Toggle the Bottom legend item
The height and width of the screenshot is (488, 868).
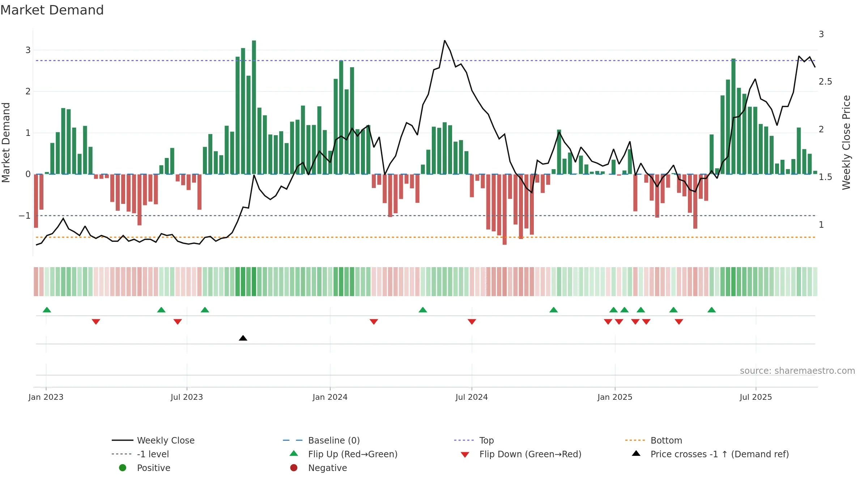(654, 440)
